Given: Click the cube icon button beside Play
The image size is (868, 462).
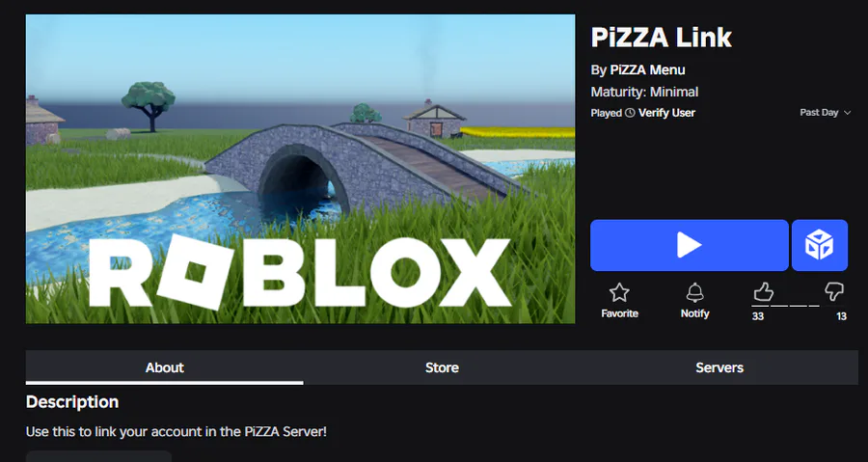Looking at the screenshot, I should point(819,245).
